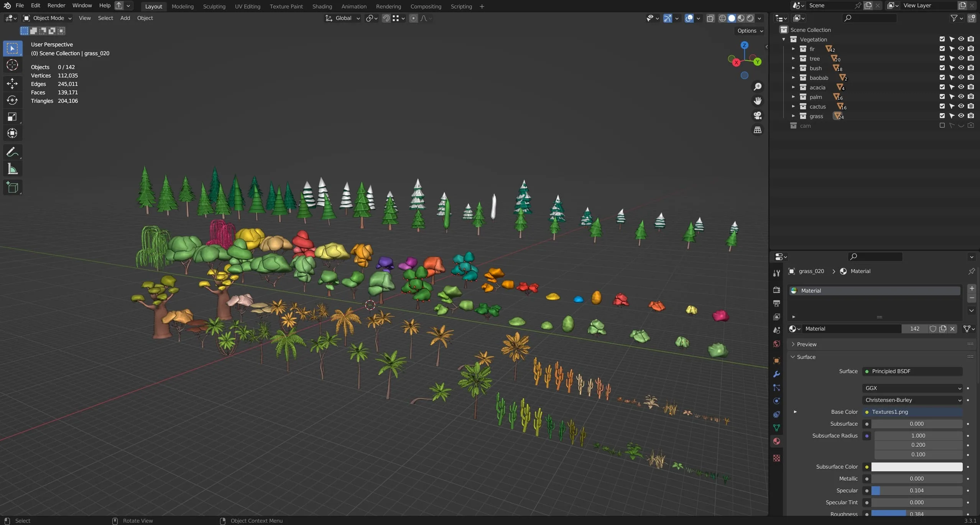Hide the palm collection with eye icon

(x=961, y=97)
